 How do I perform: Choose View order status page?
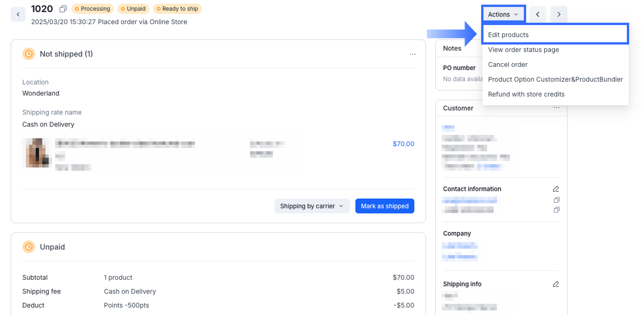click(x=523, y=50)
